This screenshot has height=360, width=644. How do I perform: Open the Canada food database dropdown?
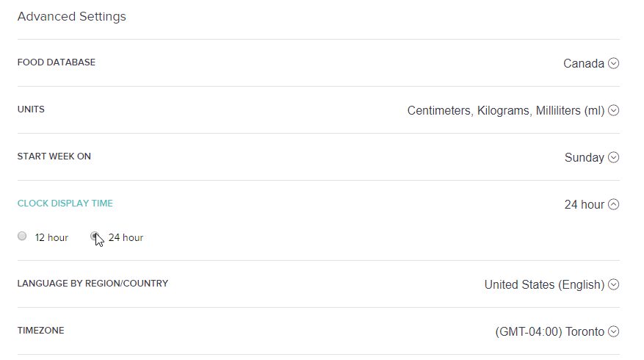coord(583,63)
